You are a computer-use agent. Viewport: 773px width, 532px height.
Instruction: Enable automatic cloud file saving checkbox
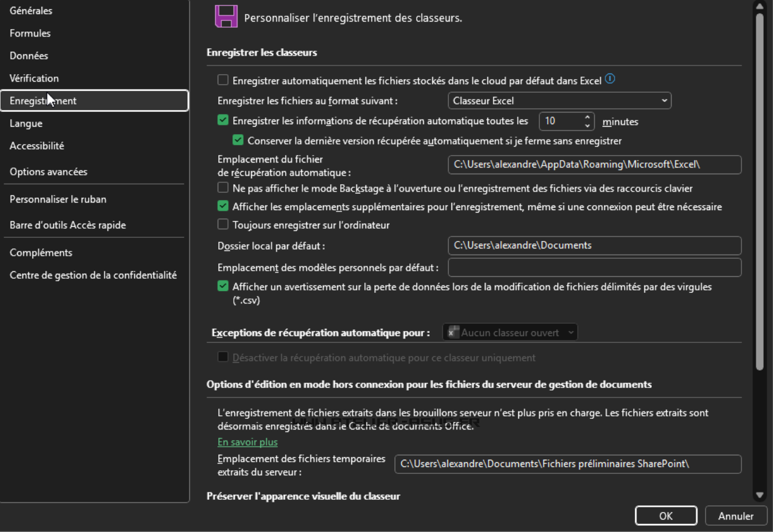coord(223,80)
